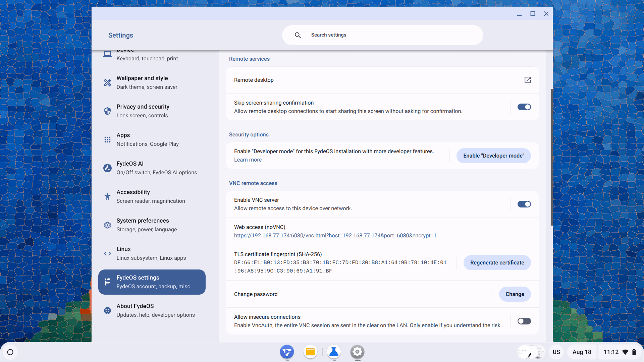Viewport: 644px width, 362px height.
Task: Click the Settings title heading
Action: pos(120,35)
